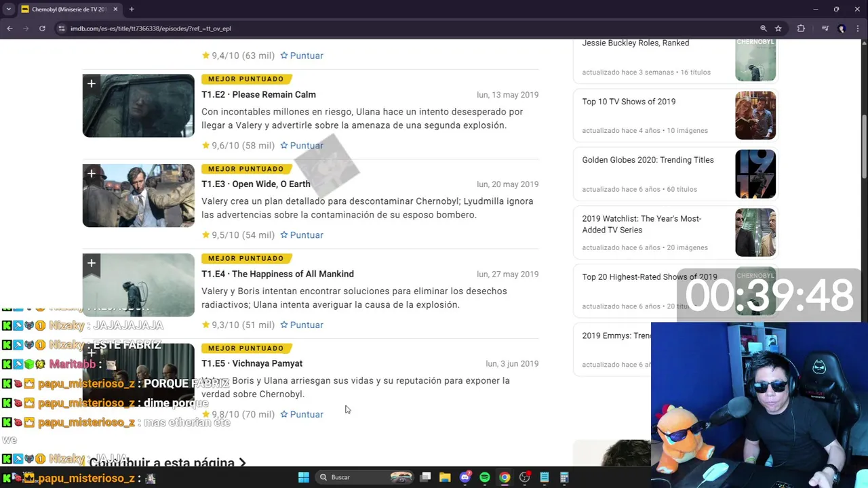Open The Happiness of All Mankind thumbnail
Image resolution: width=868 pixels, height=488 pixels.
point(138,285)
